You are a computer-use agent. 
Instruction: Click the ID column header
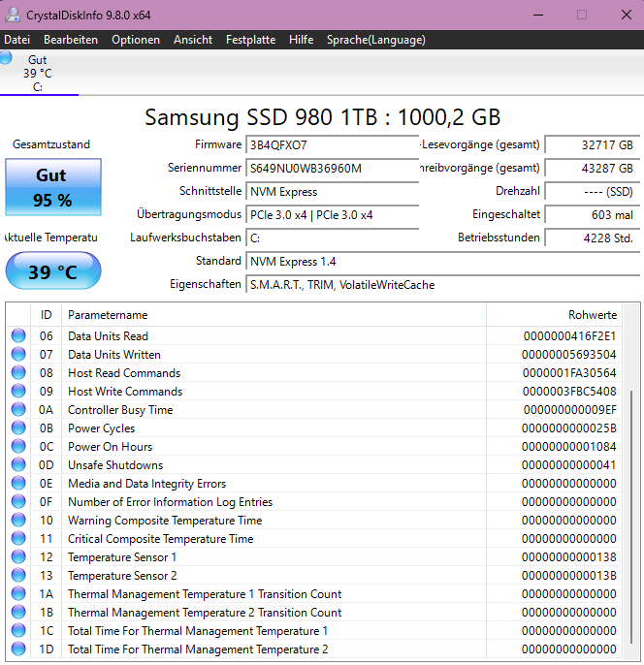click(x=46, y=315)
